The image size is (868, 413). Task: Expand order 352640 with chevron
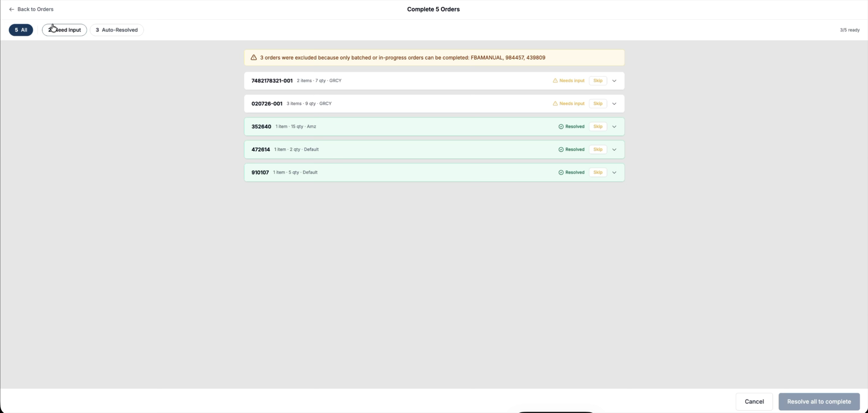[614, 127]
